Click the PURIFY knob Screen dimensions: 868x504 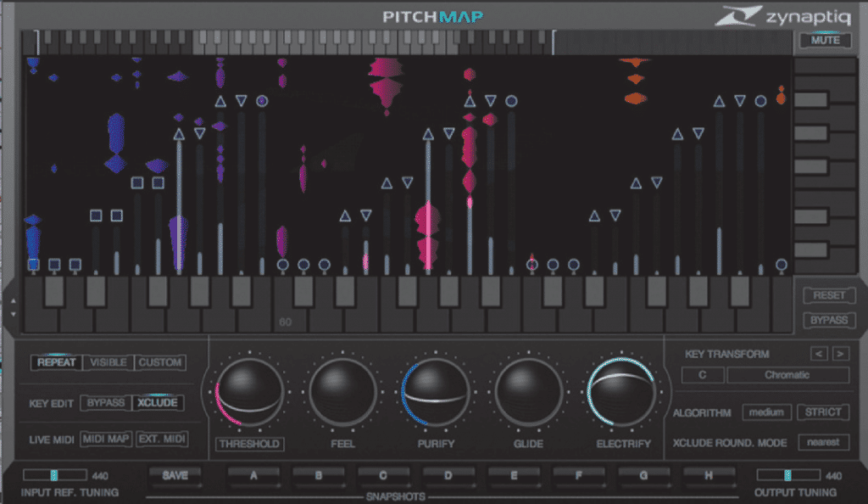point(436,391)
